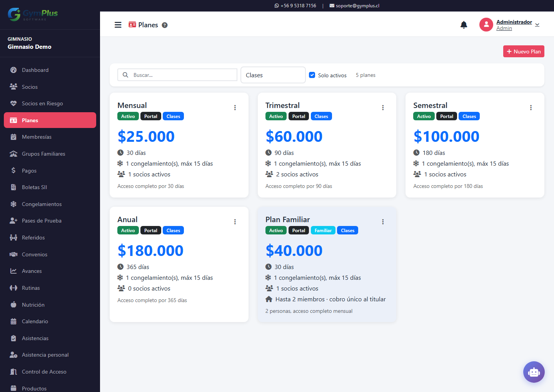Create a new plan with Nuevo Plan
554x392 pixels.
(x=524, y=51)
